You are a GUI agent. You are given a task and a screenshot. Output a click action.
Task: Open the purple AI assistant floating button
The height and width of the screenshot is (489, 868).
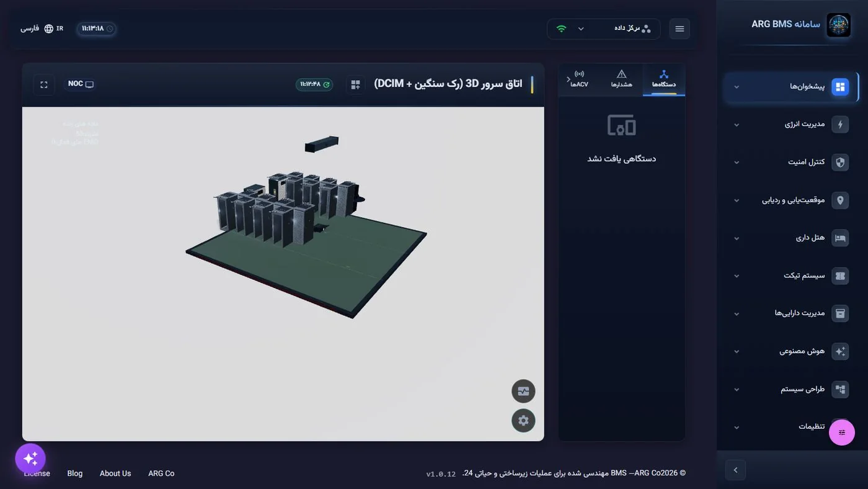[x=30, y=459]
